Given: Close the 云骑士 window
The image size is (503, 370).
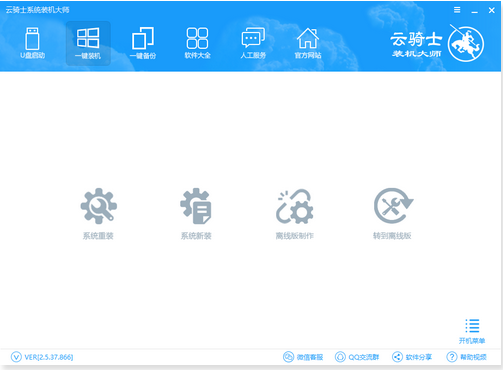Looking at the screenshot, I should 492,10.
